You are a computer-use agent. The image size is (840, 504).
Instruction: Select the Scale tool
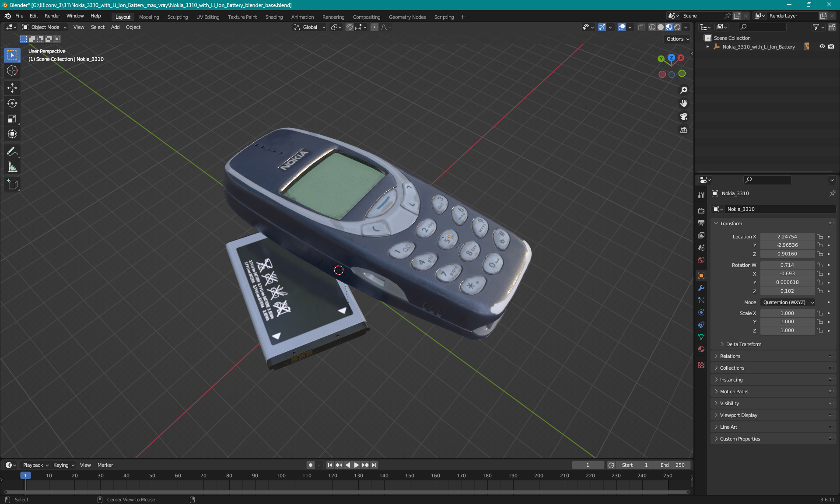coord(12,119)
